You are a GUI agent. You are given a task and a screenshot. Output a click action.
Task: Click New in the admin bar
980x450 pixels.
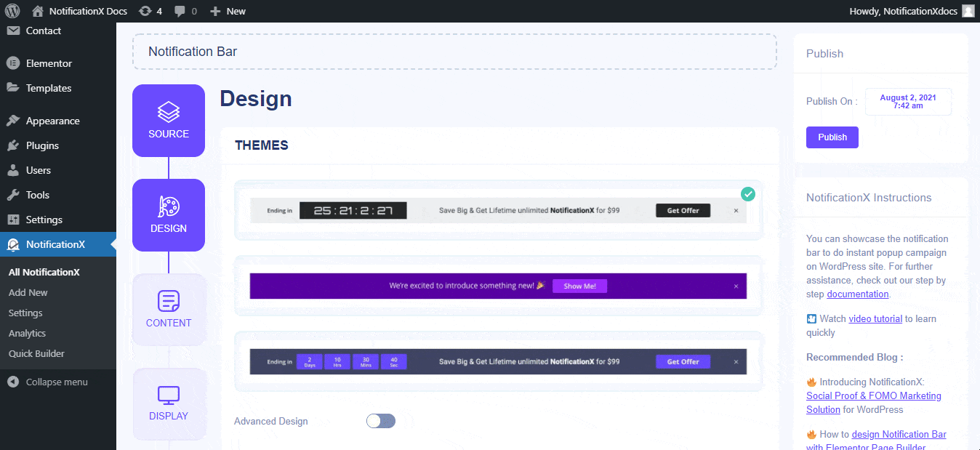[236, 11]
